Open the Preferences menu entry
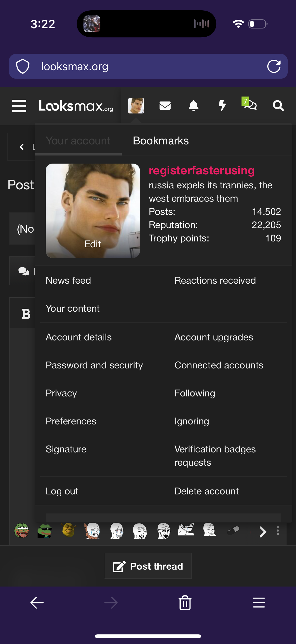 coord(71,421)
